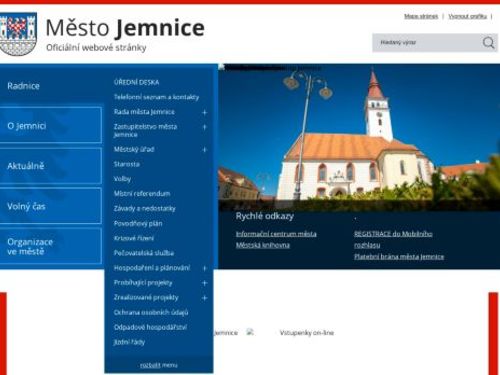Open Zrealizované projekty page

(x=146, y=297)
